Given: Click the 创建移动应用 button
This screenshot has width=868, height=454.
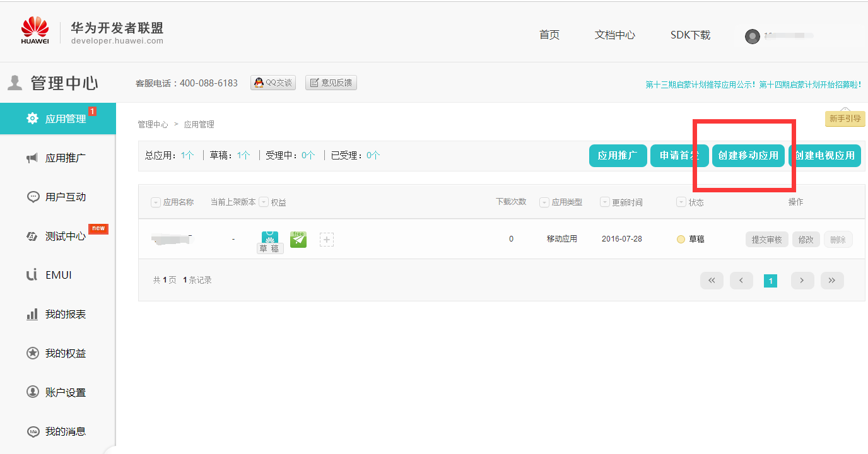Looking at the screenshot, I should (748, 156).
